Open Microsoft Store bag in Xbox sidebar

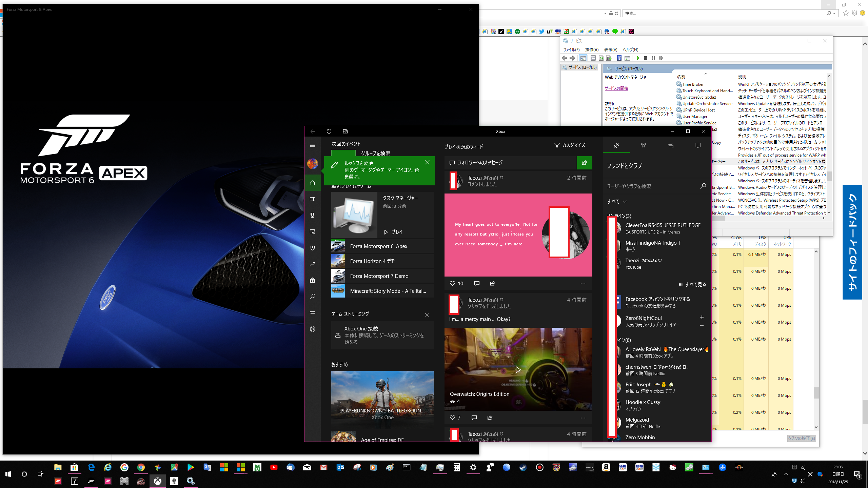[313, 280]
